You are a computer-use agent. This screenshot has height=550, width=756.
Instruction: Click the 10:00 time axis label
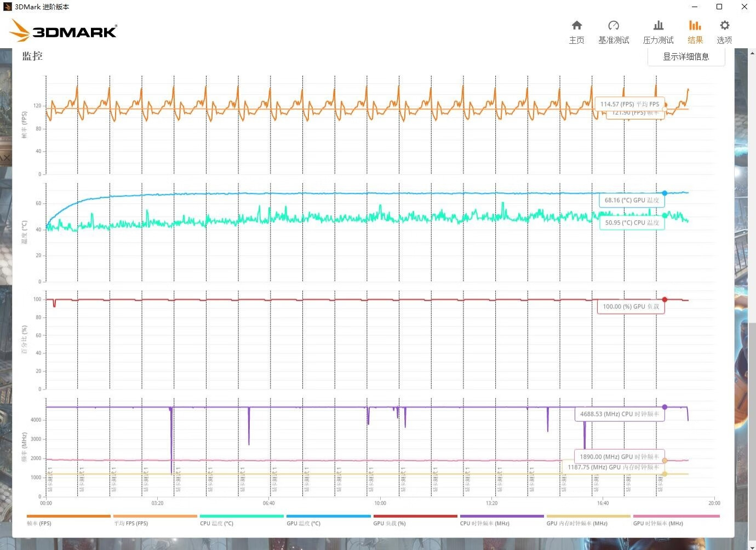380,503
